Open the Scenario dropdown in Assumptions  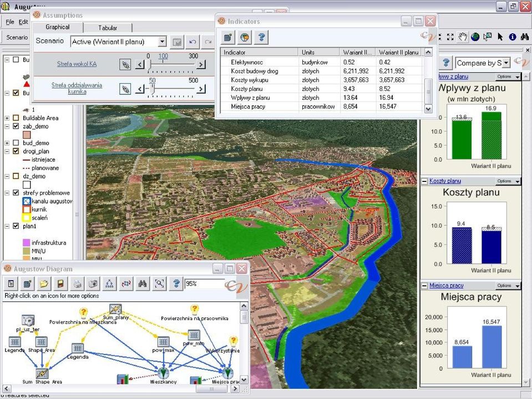[163, 42]
